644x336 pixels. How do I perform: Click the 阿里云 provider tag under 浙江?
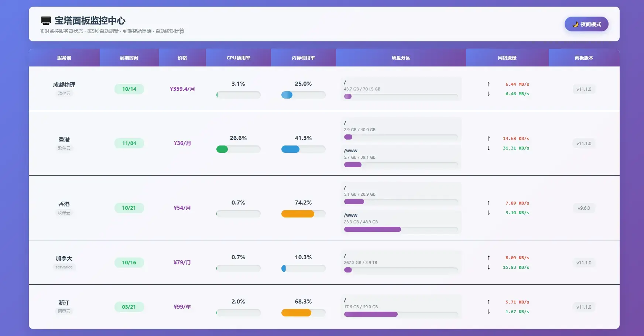coord(64,311)
